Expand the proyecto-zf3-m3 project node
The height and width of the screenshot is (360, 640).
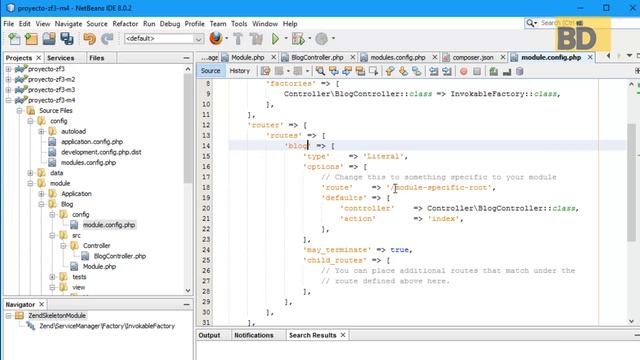(x=9, y=90)
